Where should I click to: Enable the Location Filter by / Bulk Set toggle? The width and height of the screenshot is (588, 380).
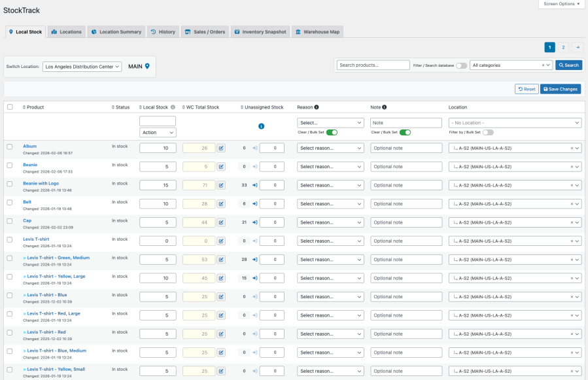click(488, 132)
